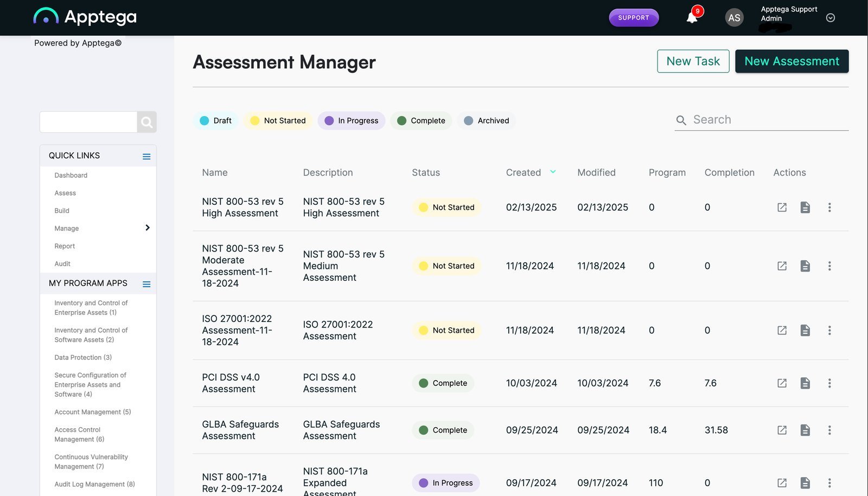Screen dimensions: 868x496
Task: Click Not Started status of ISO 27001:2022 row
Action: (x=446, y=330)
